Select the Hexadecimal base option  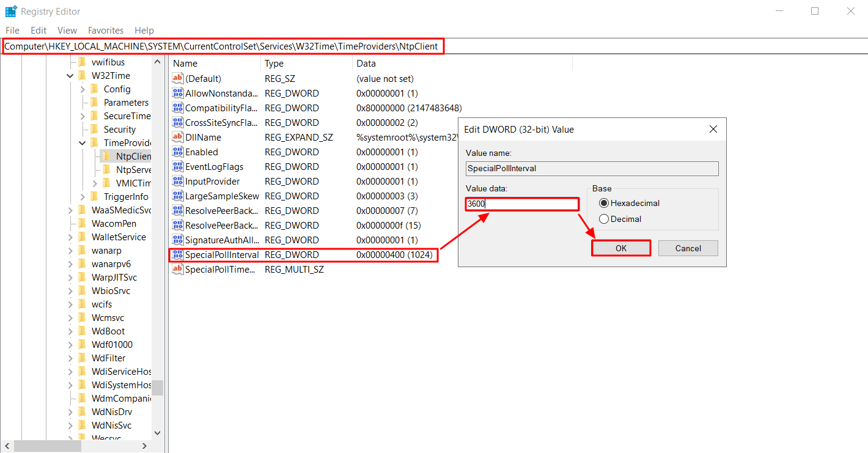click(x=630, y=203)
